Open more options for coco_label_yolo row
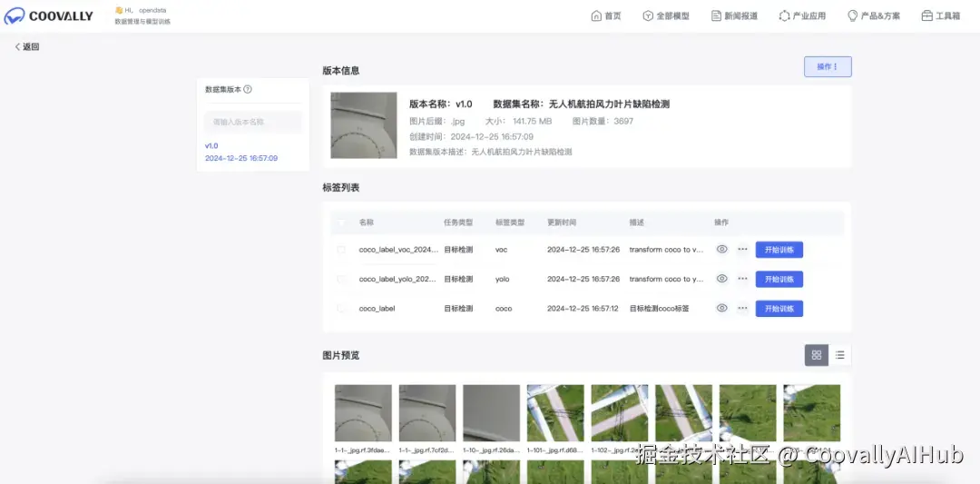The image size is (980, 484). (742, 278)
